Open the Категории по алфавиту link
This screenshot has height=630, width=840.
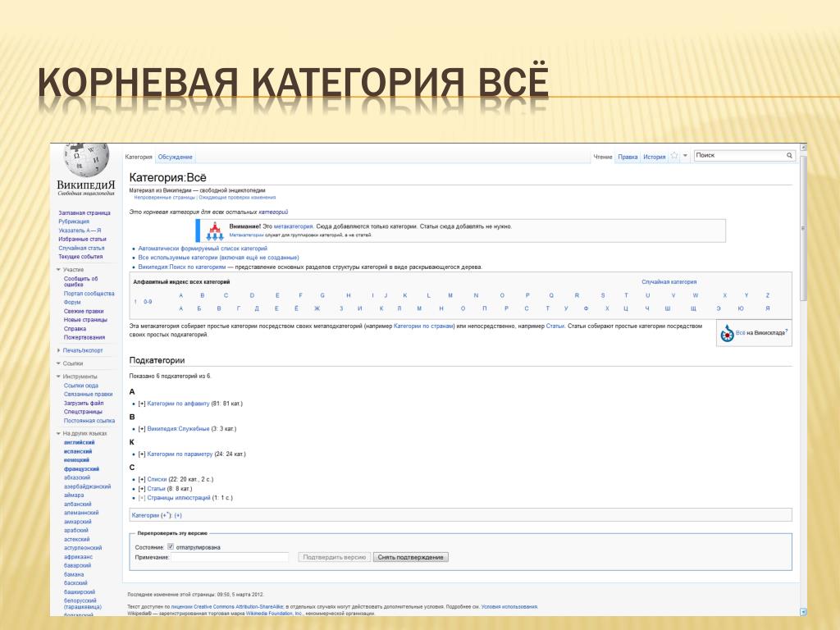(178, 404)
